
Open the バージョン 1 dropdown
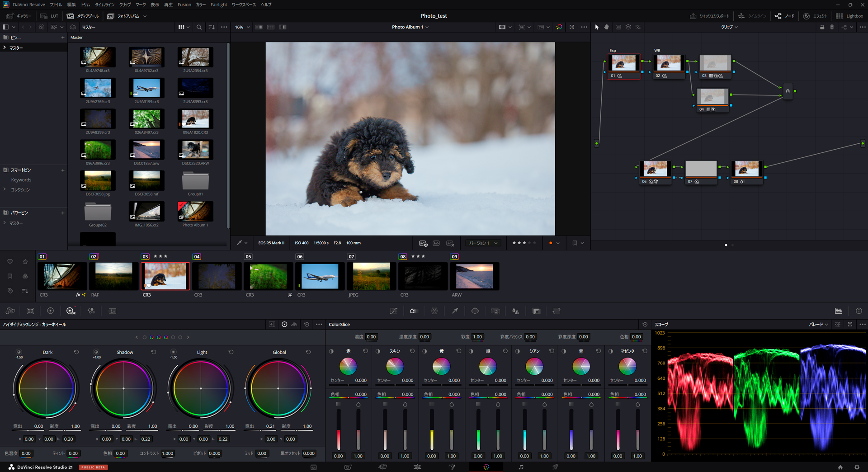[x=483, y=243]
